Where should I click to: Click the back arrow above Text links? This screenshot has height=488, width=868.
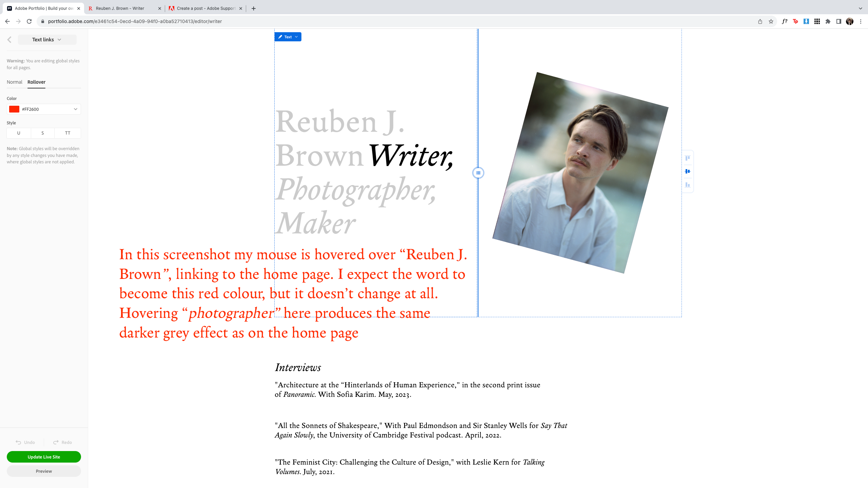point(9,39)
